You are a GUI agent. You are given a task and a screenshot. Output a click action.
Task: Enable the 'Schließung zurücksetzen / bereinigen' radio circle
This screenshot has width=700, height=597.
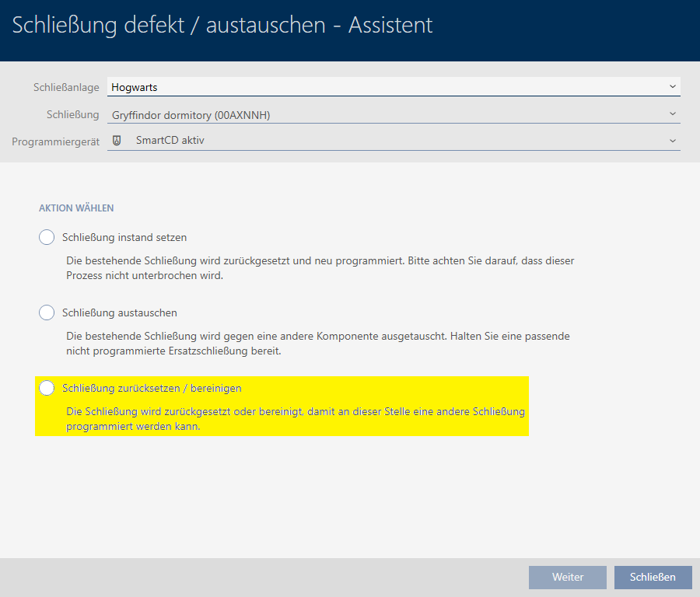(x=47, y=388)
